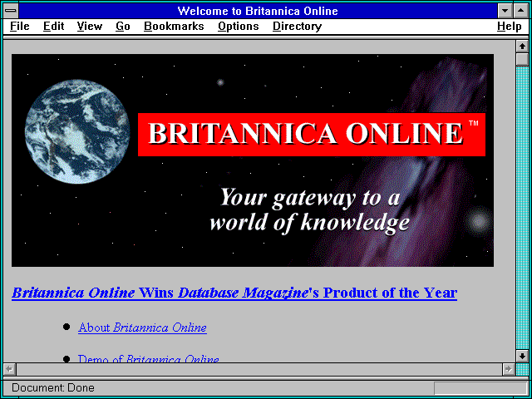Open the View menu

click(x=90, y=27)
